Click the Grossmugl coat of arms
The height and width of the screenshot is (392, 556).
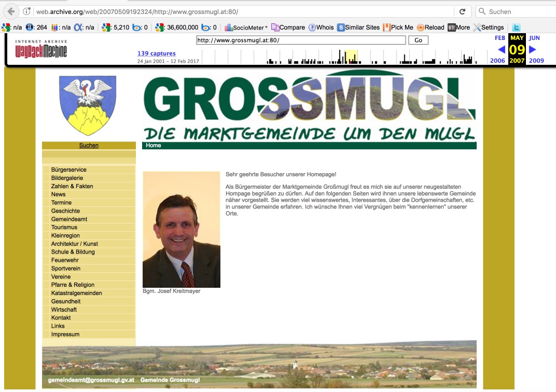(88, 105)
